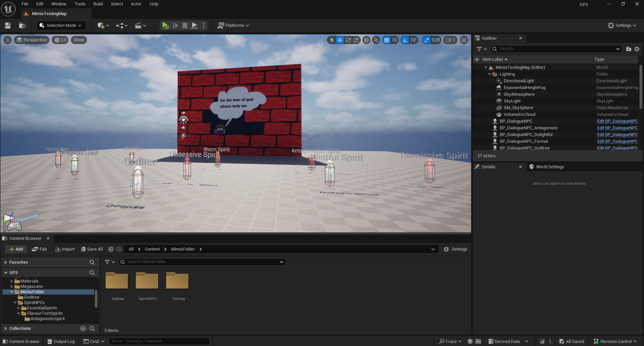The width and height of the screenshot is (644, 346).
Task: Select the rotate gizmo tool
Action: point(348,40)
